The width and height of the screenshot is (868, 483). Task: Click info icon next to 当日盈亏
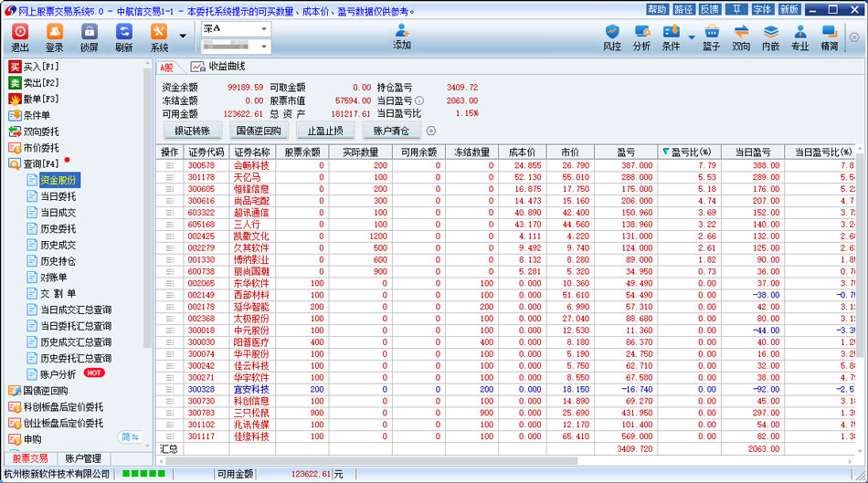[x=419, y=100]
